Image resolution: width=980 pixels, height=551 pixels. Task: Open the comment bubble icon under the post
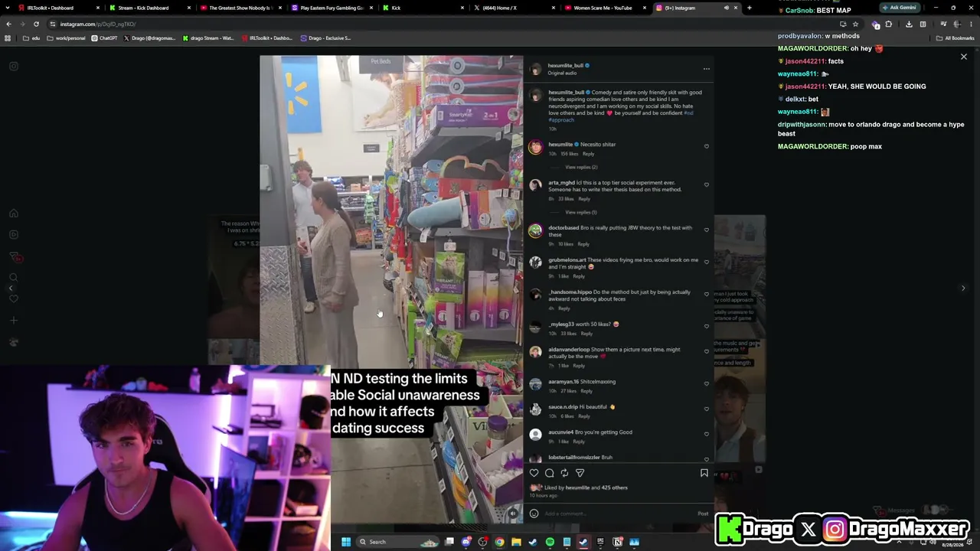549,473
